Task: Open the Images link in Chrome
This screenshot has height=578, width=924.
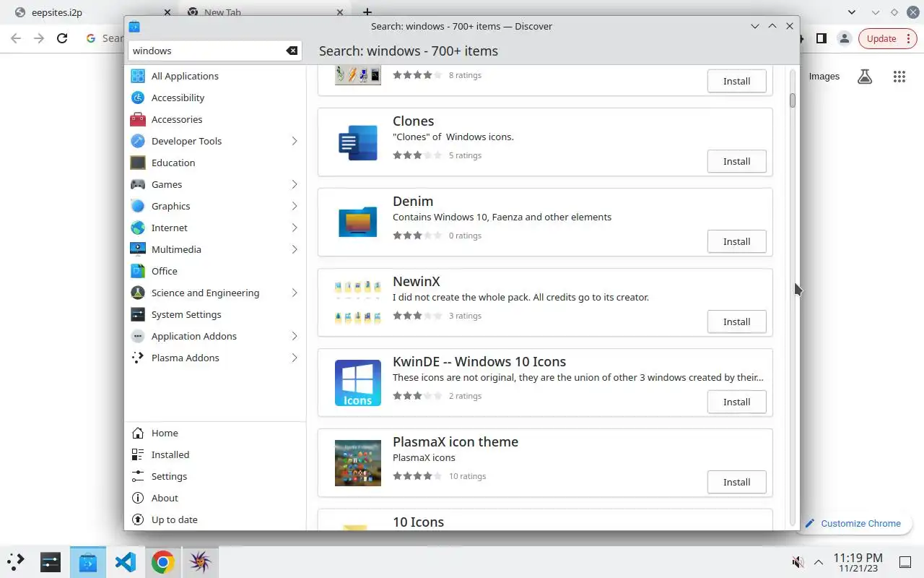Action: point(824,76)
